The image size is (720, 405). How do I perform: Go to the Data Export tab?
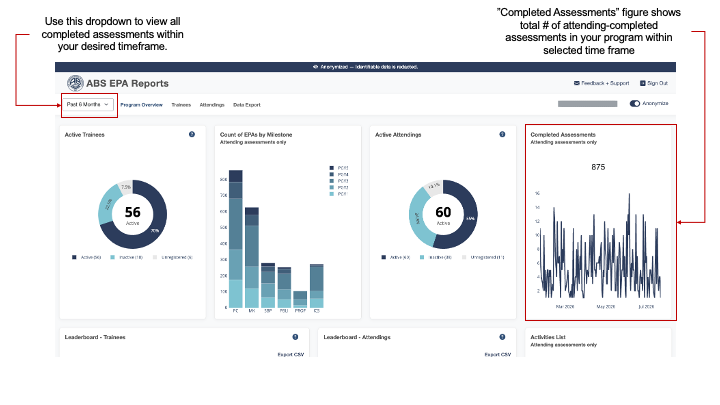247,105
